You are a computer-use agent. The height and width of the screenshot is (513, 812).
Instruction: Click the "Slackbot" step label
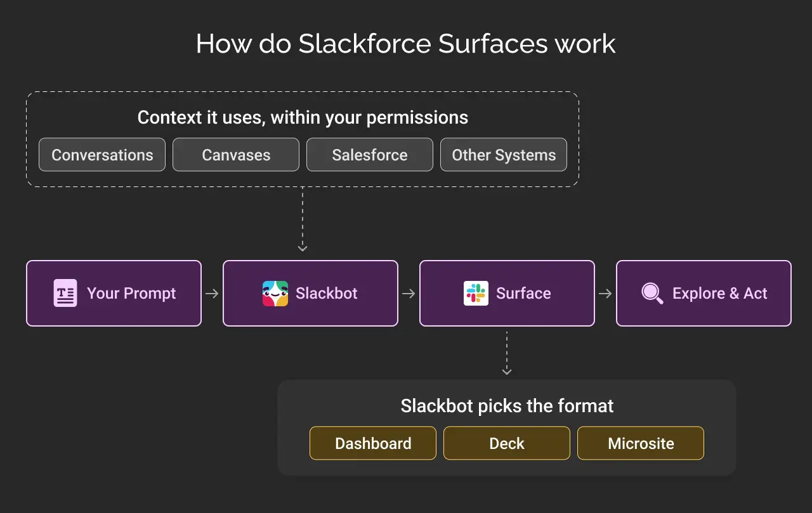[x=327, y=294]
